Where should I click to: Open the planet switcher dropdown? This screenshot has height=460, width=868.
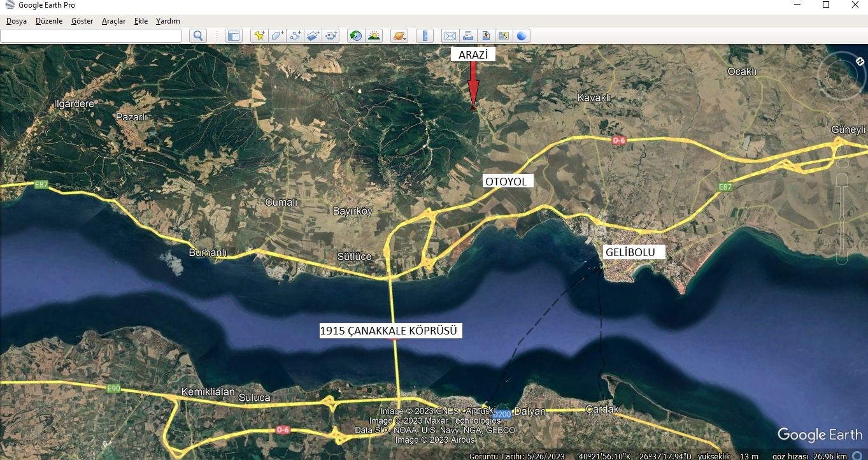point(399,36)
